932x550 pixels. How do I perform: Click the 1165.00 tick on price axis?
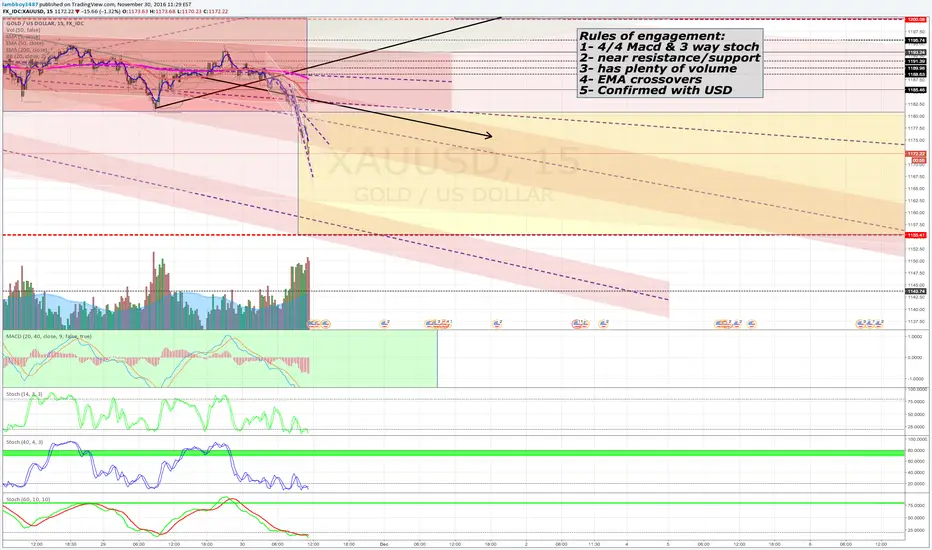pyautogui.click(x=915, y=188)
